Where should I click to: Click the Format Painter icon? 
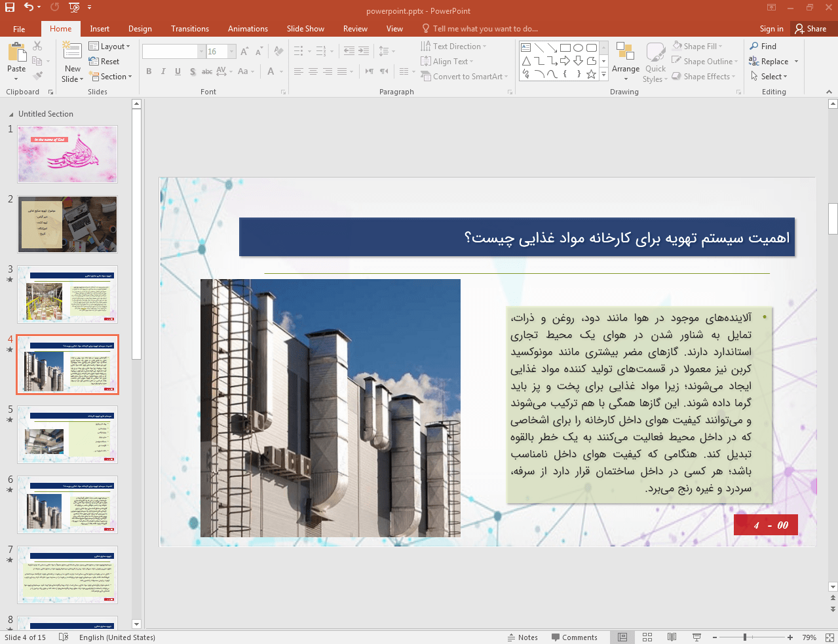point(38,76)
